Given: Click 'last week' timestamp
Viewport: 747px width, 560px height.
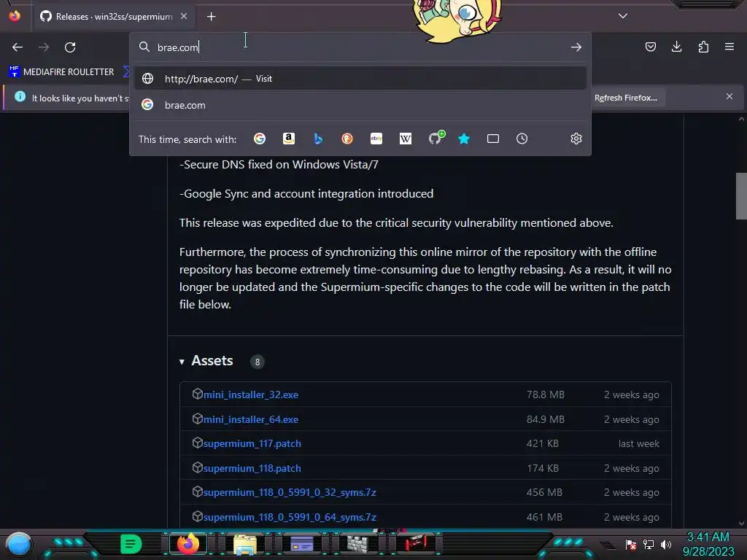Looking at the screenshot, I should (x=639, y=444).
